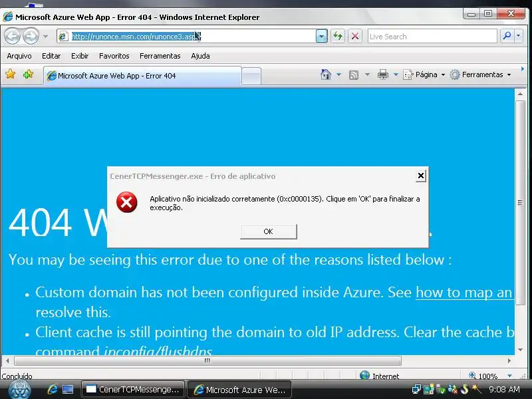Open the search provider options dropdown

(x=519, y=36)
